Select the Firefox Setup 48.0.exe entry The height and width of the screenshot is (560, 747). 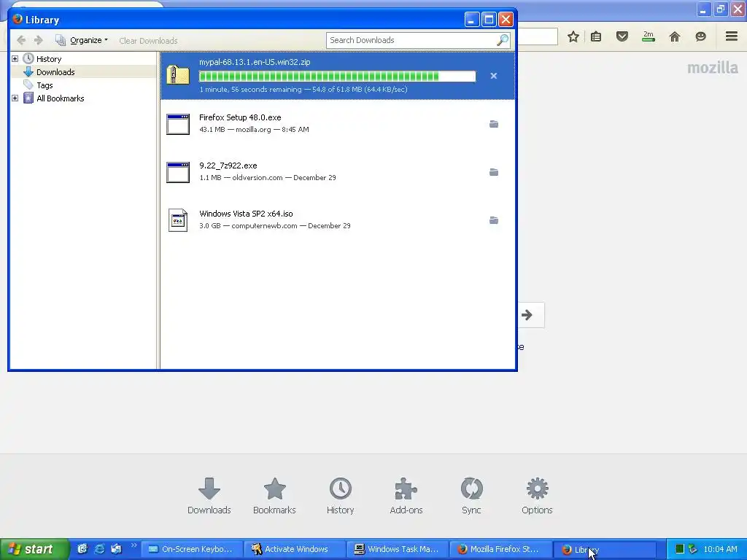click(x=337, y=124)
